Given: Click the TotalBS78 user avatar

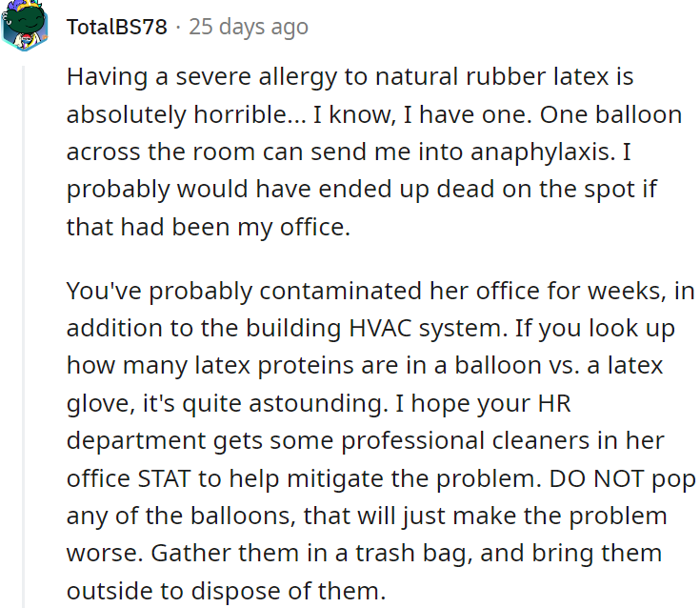Looking at the screenshot, I should coord(23,25).
